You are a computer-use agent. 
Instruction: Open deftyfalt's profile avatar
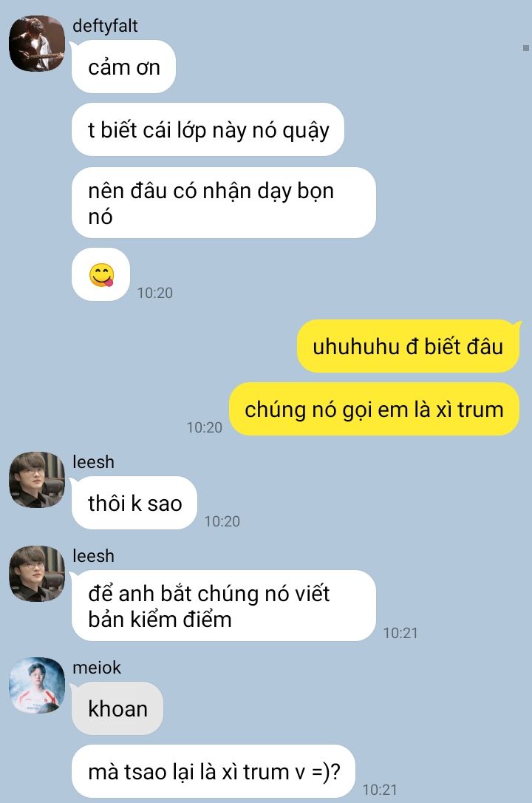coord(37,44)
